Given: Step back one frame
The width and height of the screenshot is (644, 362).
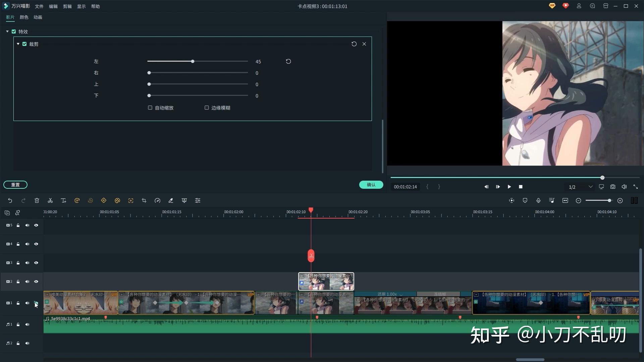Looking at the screenshot, I should [486, 187].
